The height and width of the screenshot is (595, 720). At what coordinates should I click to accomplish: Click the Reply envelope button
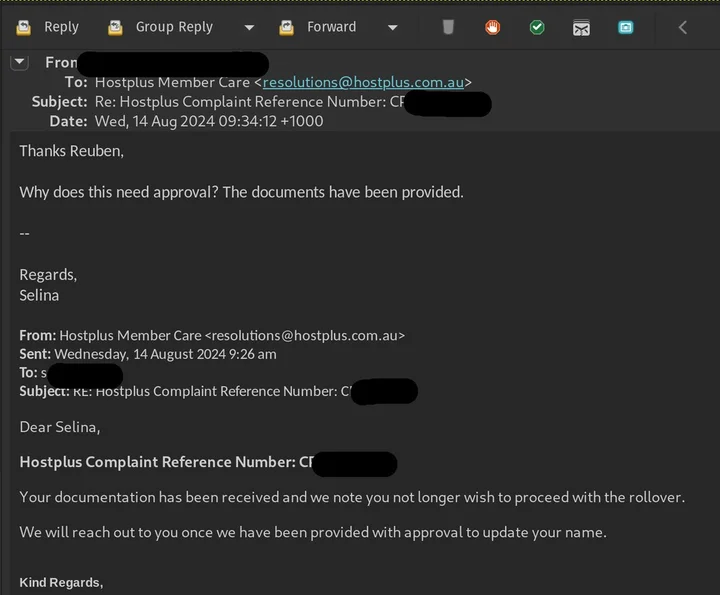coord(50,27)
